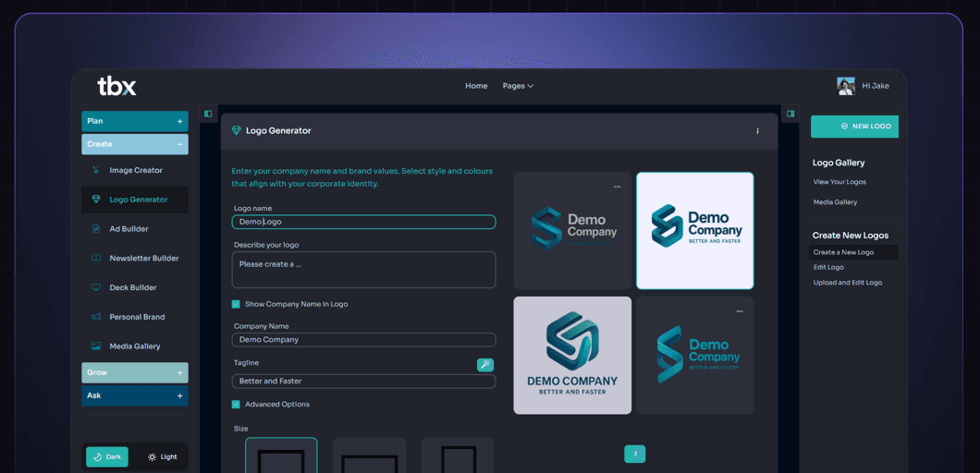
Task: Toggle the right sidebar panel icon
Action: coord(790,115)
